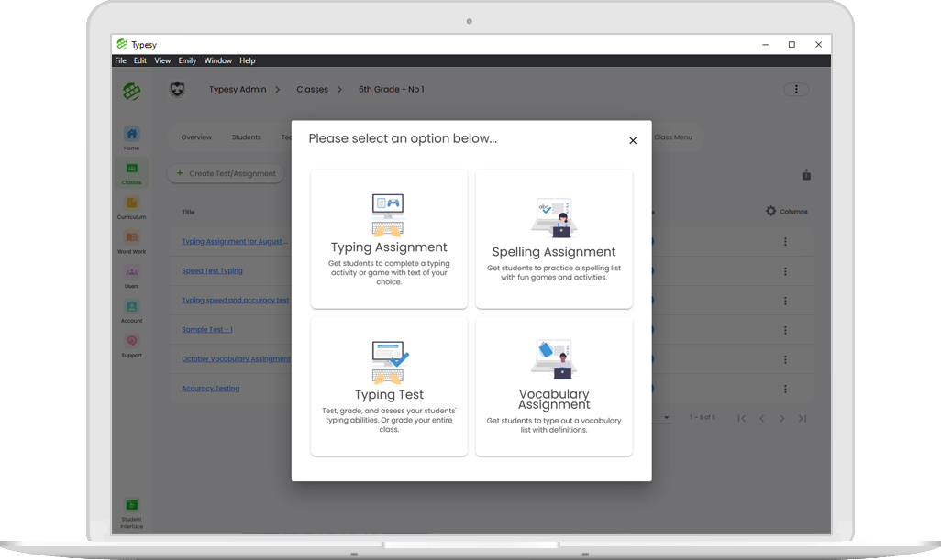Open the row menu for Sample Test - 1
941x560 pixels.
(785, 330)
